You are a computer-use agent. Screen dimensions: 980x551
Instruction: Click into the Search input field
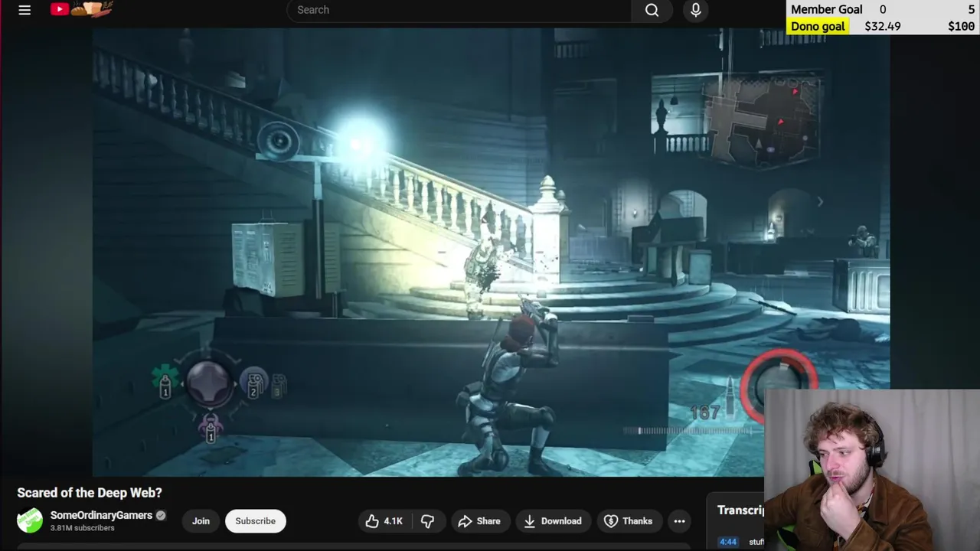point(459,10)
